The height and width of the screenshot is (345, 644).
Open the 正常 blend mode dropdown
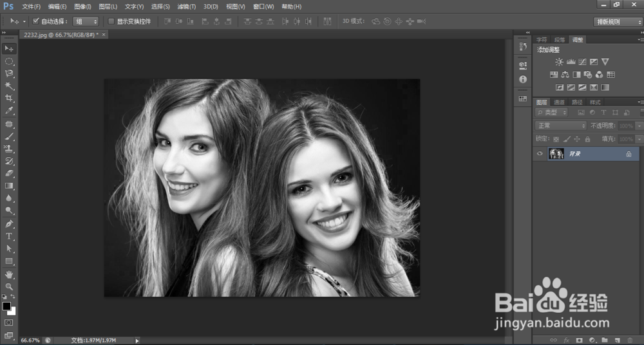(561, 126)
